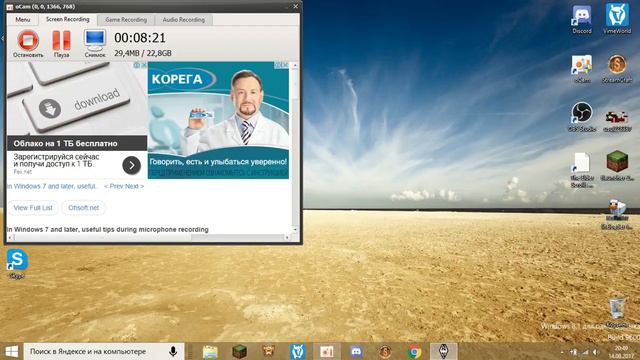Screen dimensions: 640x360
Task: Take a screenshot with the Снимок icon
Action: pyautogui.click(x=95, y=44)
